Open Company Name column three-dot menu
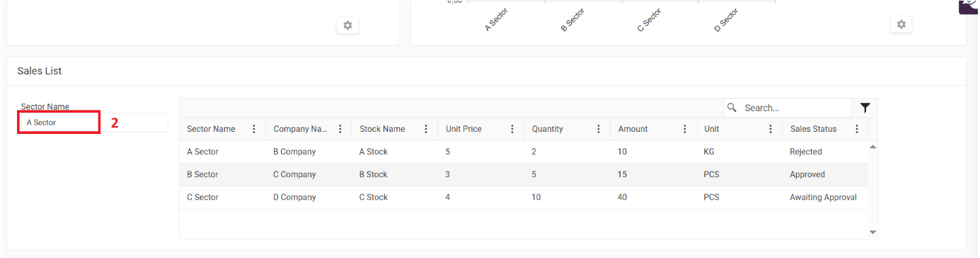 click(x=340, y=129)
